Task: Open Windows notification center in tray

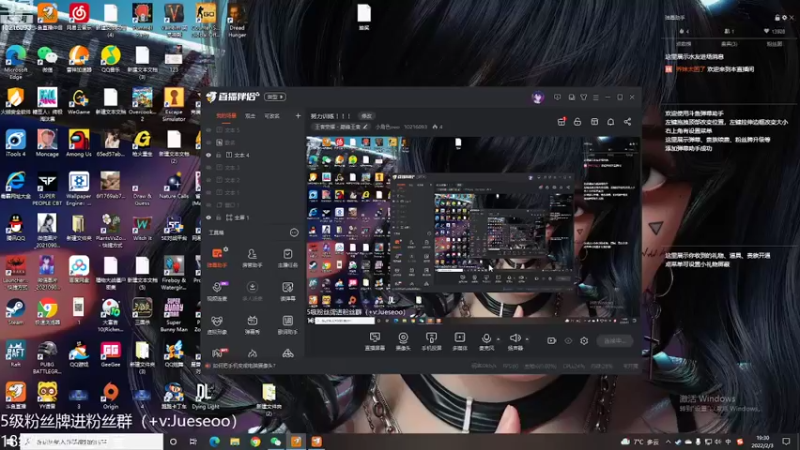Action: tap(786, 441)
